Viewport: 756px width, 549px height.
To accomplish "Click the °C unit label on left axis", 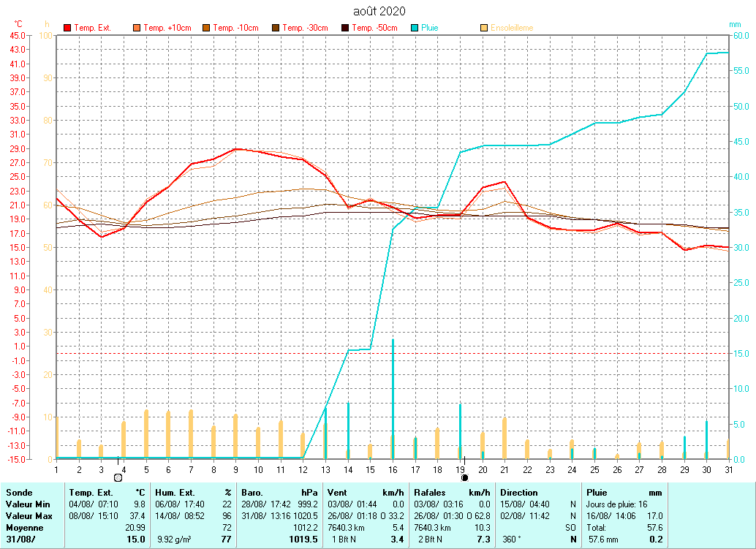I will (x=18, y=24).
